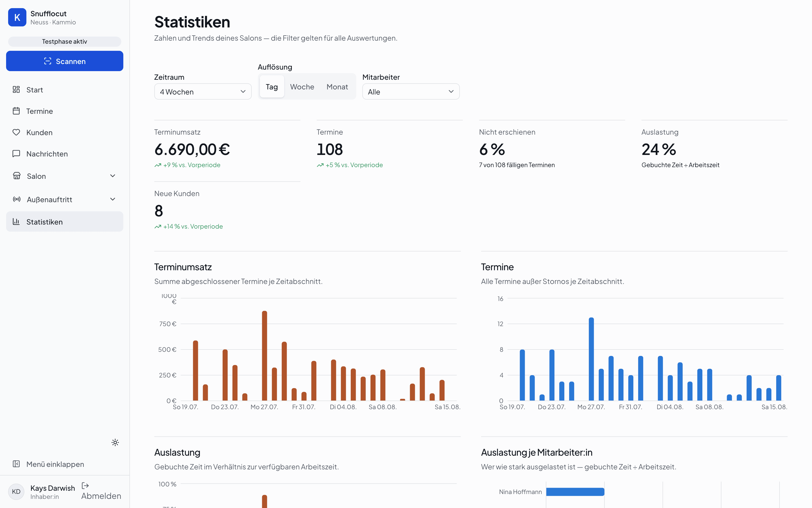
Task: Click the Kunden heart icon
Action: pos(16,132)
